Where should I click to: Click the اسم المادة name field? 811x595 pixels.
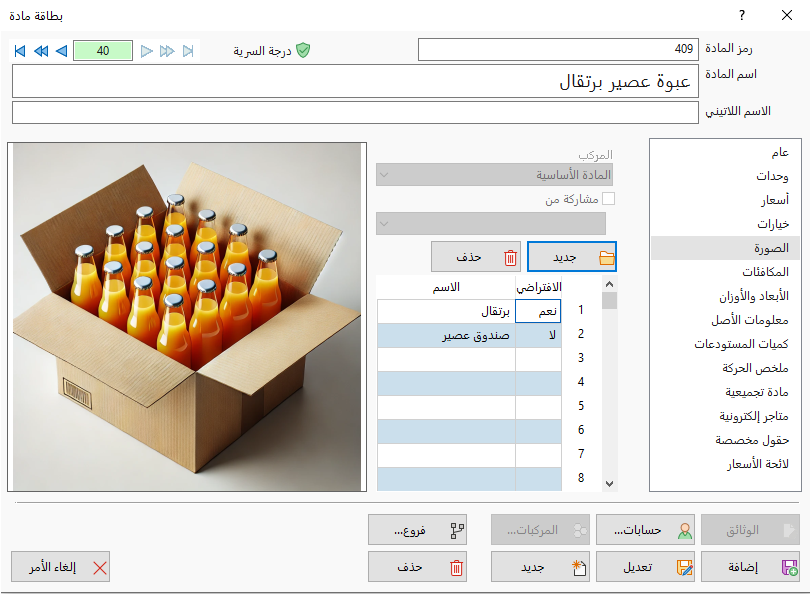[355, 81]
